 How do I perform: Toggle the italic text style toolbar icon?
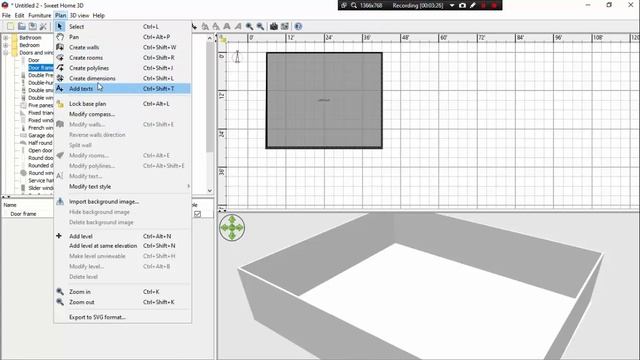tap(238, 27)
